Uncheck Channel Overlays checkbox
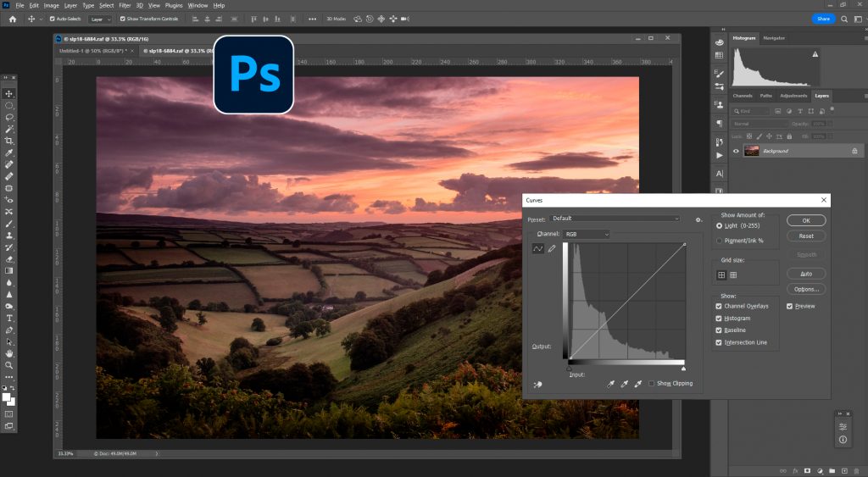 719,306
